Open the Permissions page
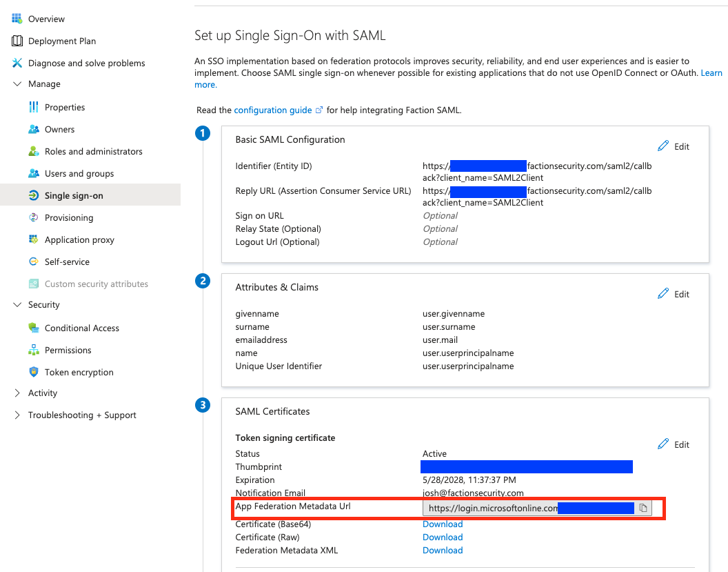The height and width of the screenshot is (572, 728). coord(68,350)
